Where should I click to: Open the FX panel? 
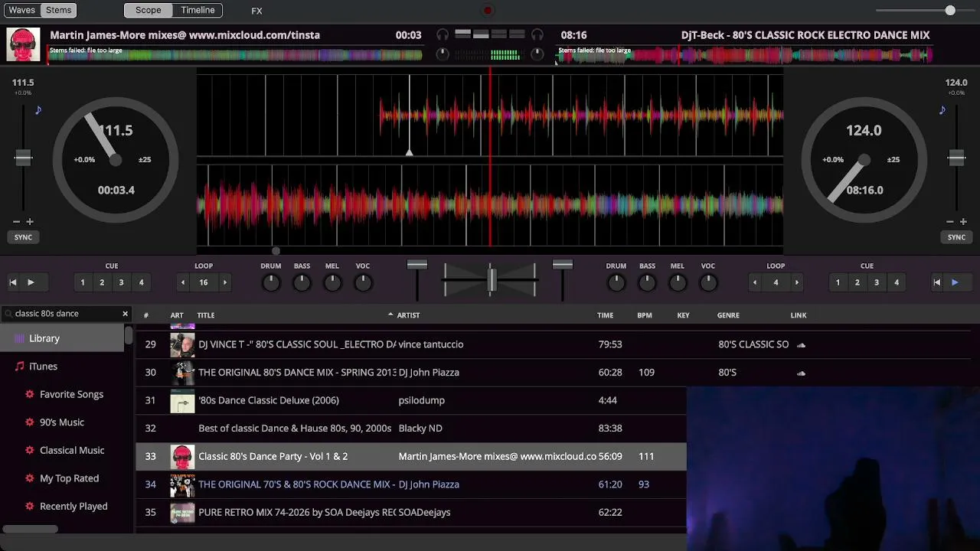point(256,11)
